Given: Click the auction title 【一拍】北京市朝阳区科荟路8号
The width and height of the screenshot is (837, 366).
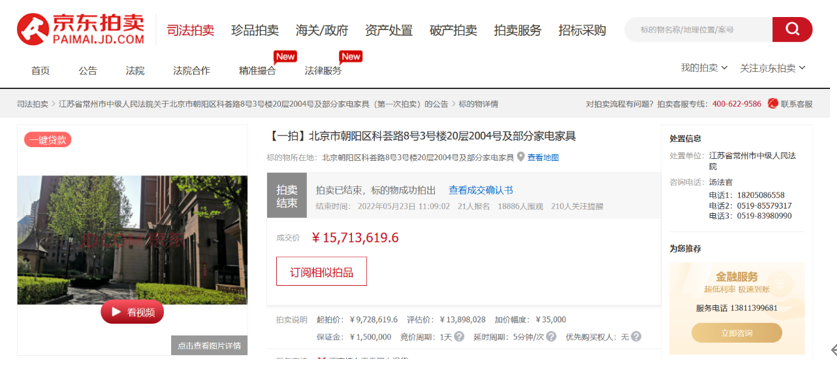Looking at the screenshot, I should tap(421, 137).
